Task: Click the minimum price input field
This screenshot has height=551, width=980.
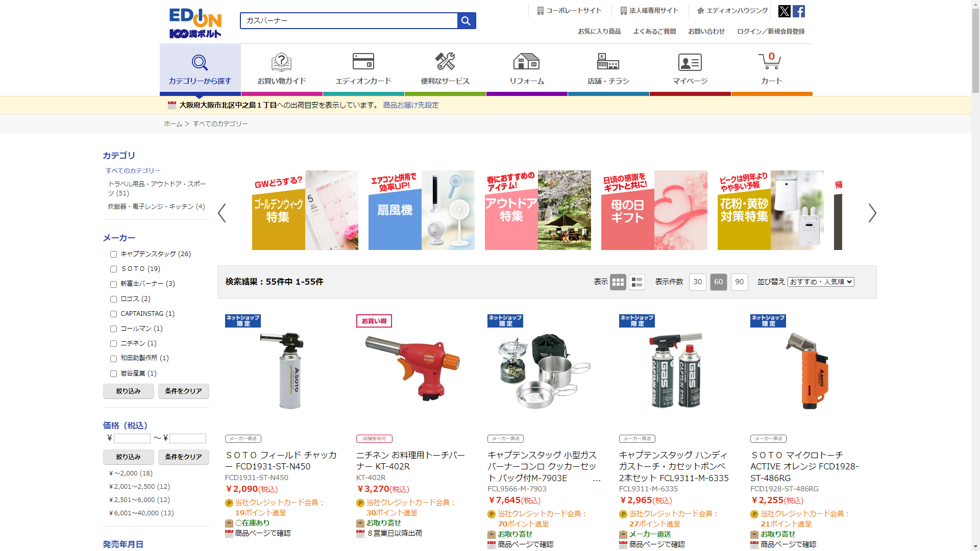Action: click(x=132, y=439)
